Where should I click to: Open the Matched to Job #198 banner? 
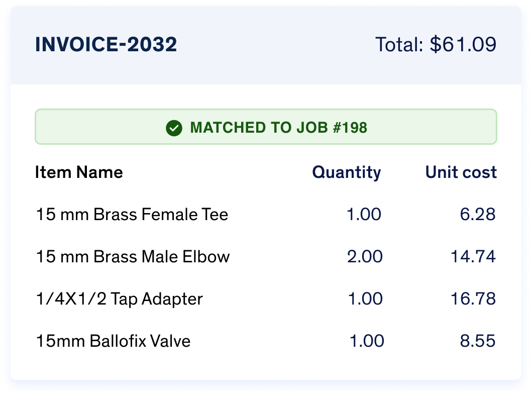(266, 127)
